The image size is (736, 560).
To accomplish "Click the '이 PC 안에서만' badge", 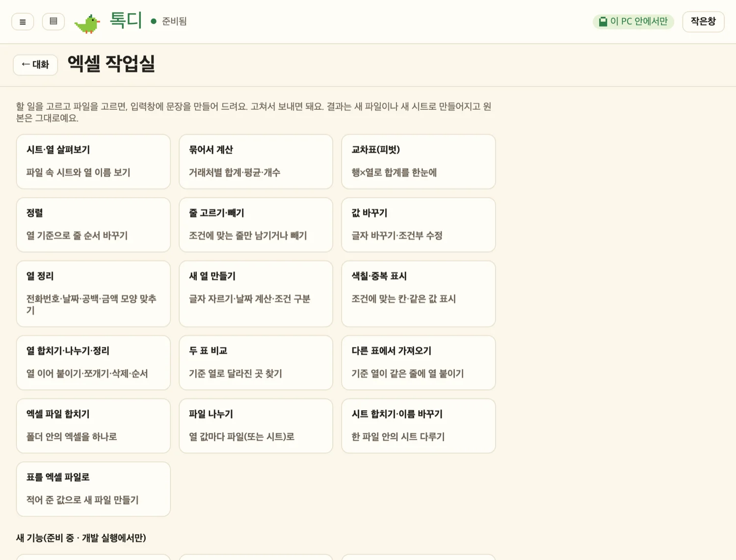I will point(633,22).
